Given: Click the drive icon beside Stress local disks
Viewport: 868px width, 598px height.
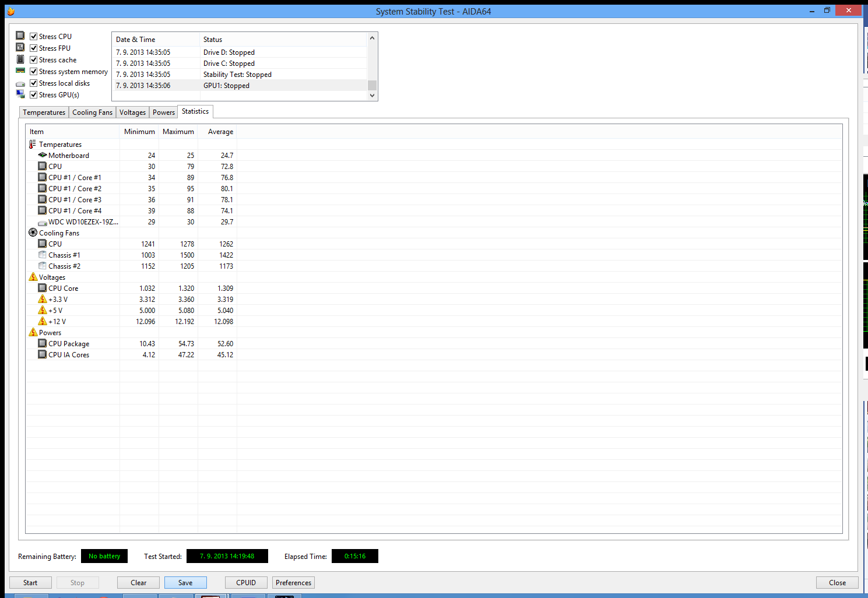Looking at the screenshot, I should point(20,84).
